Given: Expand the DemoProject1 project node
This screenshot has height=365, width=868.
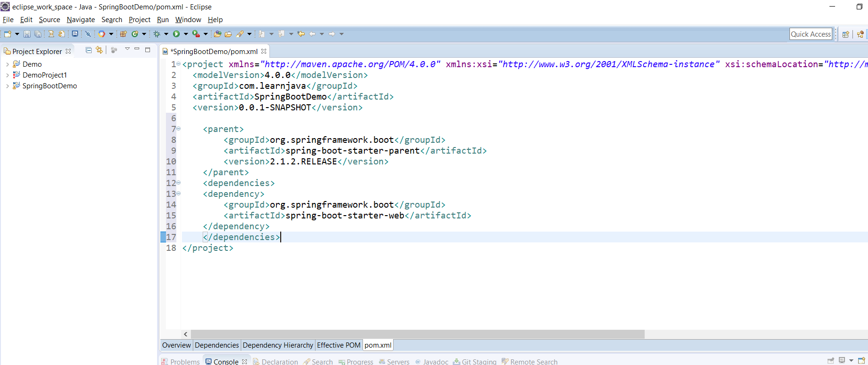Looking at the screenshot, I should click(x=7, y=75).
